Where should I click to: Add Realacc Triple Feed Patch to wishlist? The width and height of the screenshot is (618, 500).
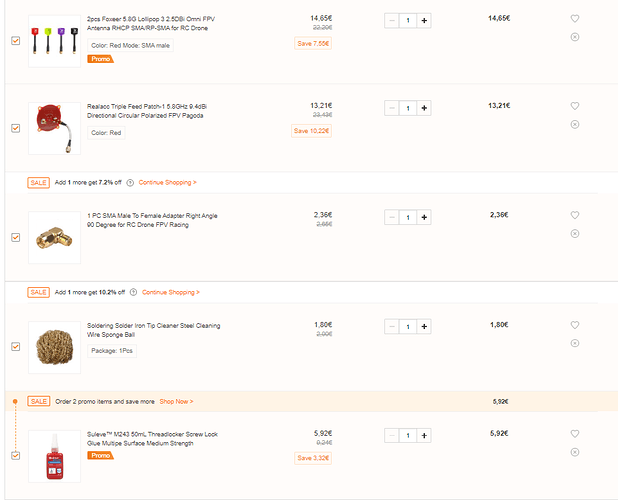(x=575, y=106)
